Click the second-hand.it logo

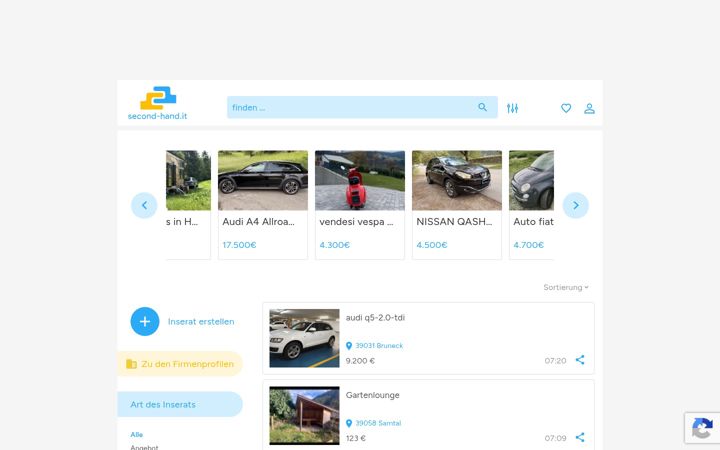pos(158,103)
